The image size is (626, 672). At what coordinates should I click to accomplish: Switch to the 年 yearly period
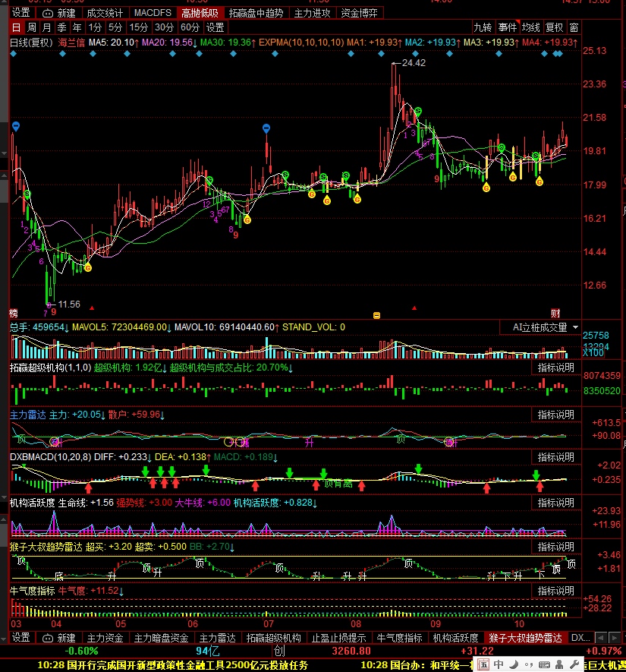[x=77, y=28]
